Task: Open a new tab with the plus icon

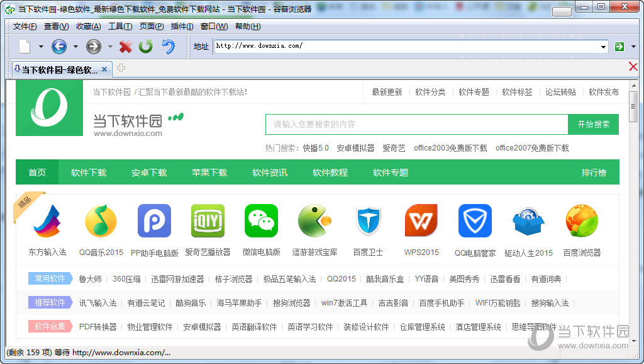Action: [121, 69]
